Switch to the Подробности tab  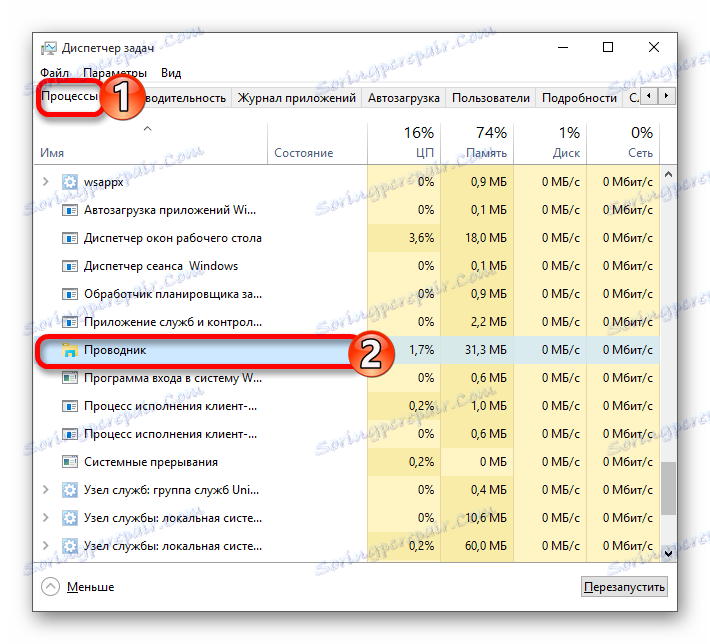pyautogui.click(x=579, y=98)
